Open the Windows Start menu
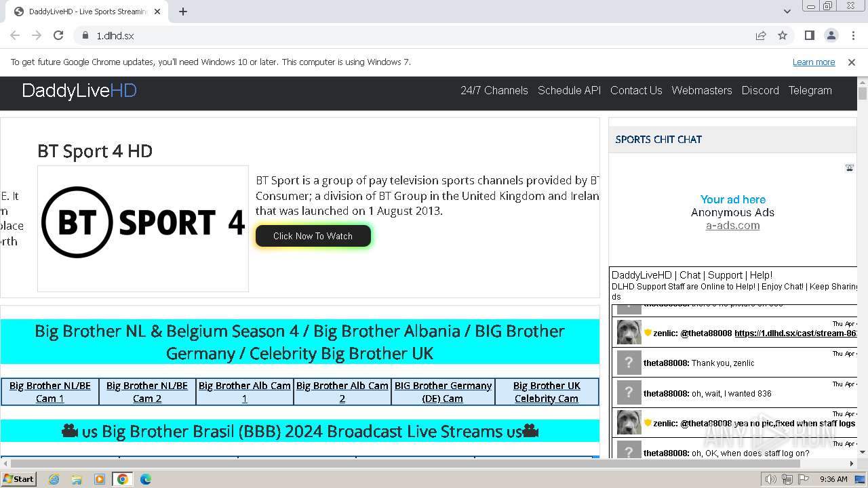Screen dimensions: 868x488 tap(19, 479)
